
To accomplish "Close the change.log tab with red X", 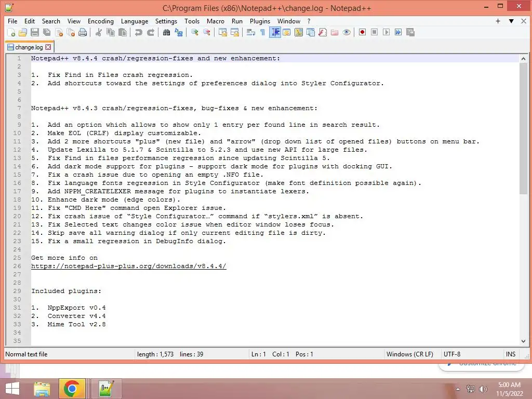I will 48,47.
